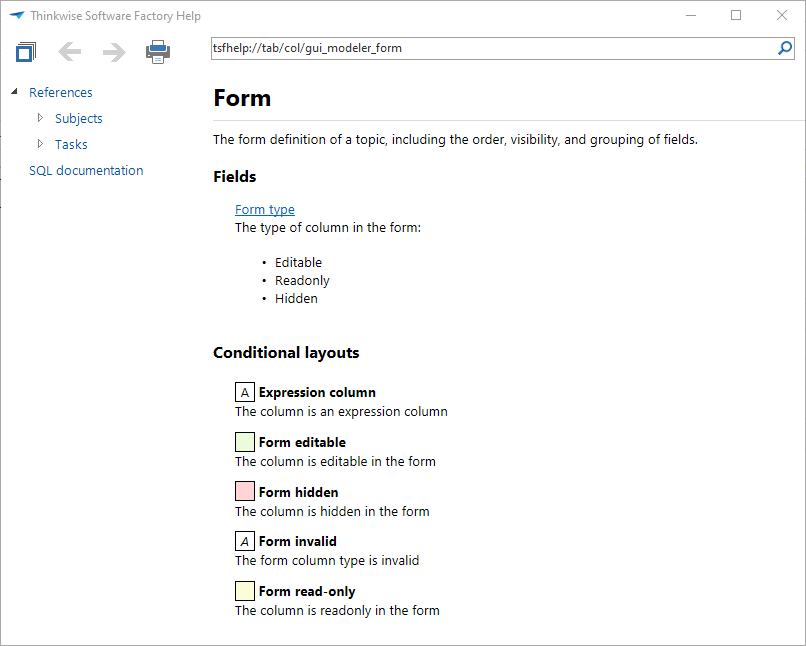The height and width of the screenshot is (646, 806).
Task: Open Tasks in the navigation tree
Action: click(71, 144)
